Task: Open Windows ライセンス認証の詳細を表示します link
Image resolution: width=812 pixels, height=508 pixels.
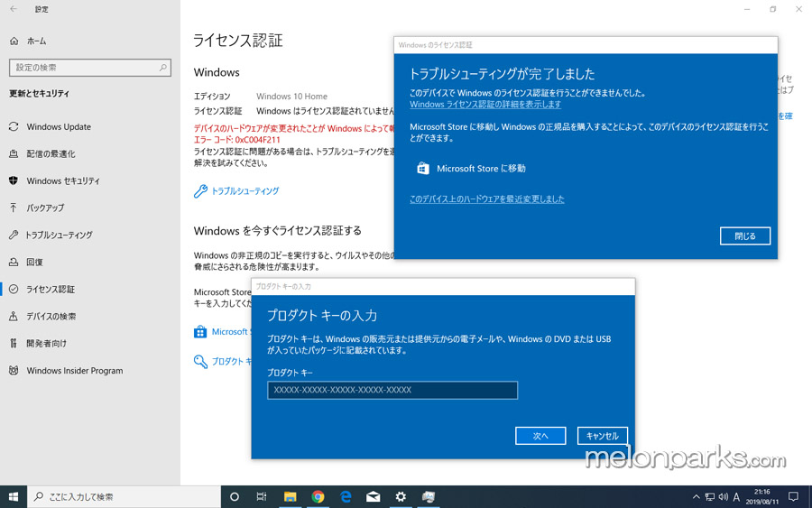Action: click(x=485, y=104)
